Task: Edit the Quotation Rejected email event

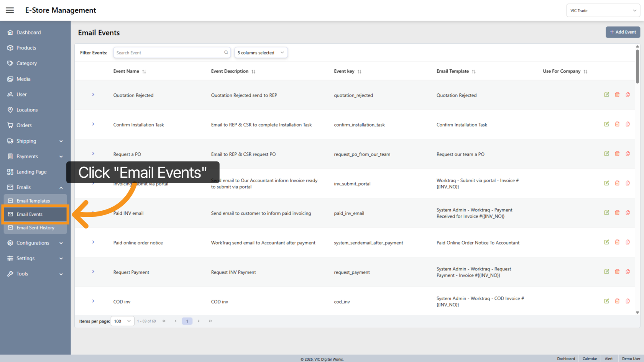Action: click(x=606, y=95)
